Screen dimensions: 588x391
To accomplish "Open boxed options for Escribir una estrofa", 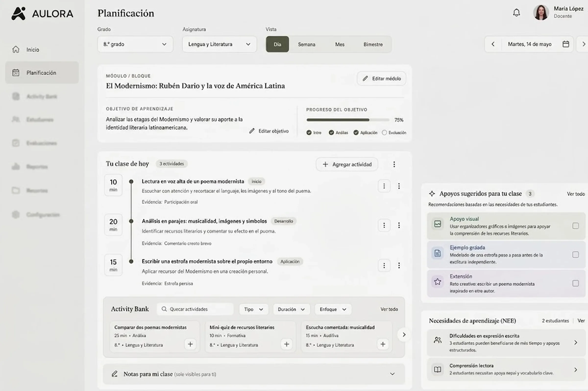I will (x=384, y=266).
